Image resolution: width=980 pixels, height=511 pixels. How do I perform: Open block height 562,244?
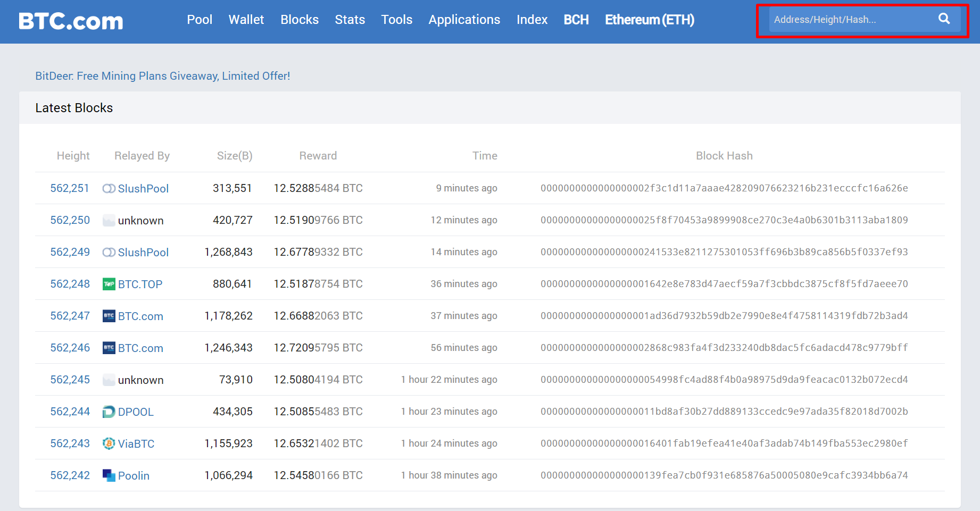(x=70, y=412)
